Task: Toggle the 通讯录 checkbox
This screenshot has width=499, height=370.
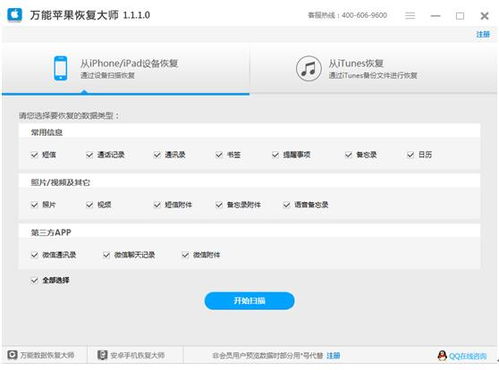Action: [x=157, y=155]
